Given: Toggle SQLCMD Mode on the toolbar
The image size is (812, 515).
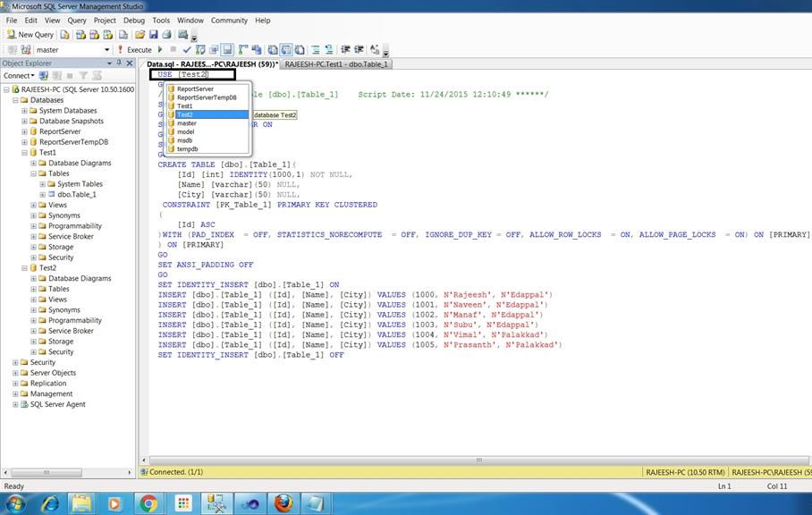Looking at the screenshot, I should click(256, 49).
